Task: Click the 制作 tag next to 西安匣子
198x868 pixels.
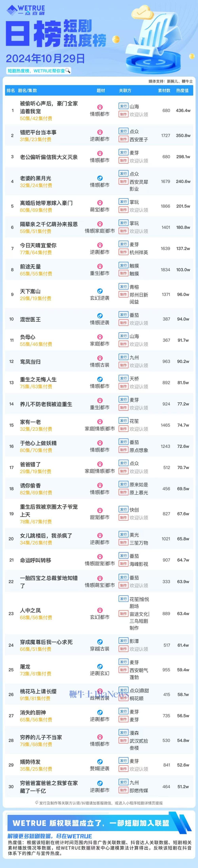Action: (123, 139)
